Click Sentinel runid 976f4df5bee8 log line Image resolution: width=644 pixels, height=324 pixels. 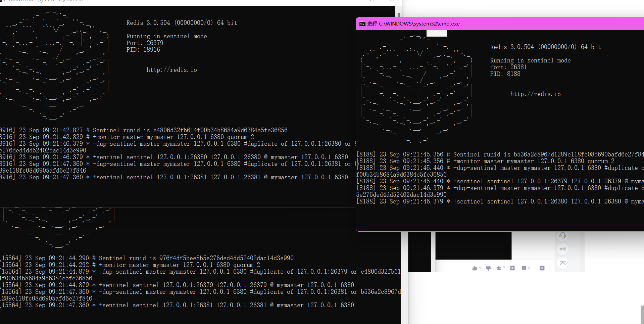coord(147,258)
